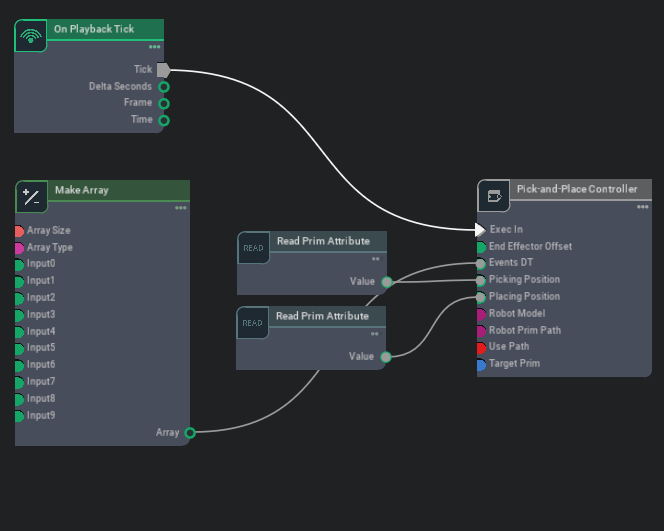Select the Make Array node title
664x531 pixels.
coord(82,190)
